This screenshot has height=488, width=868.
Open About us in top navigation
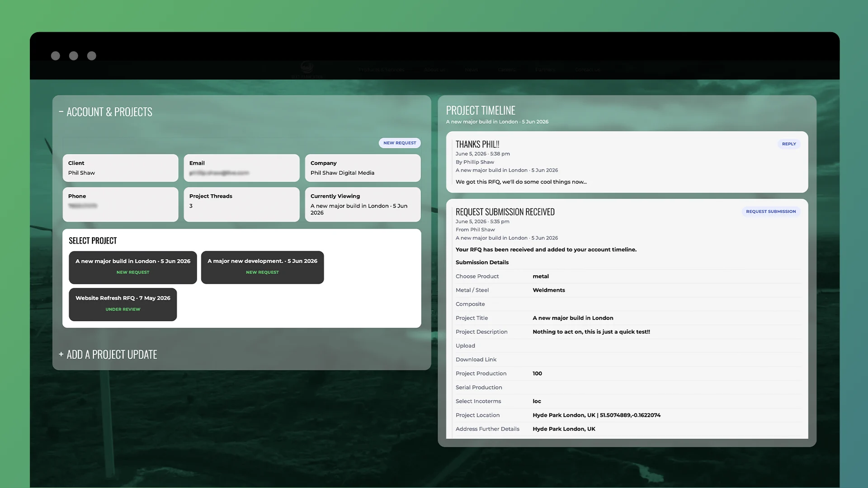pyautogui.click(x=434, y=70)
